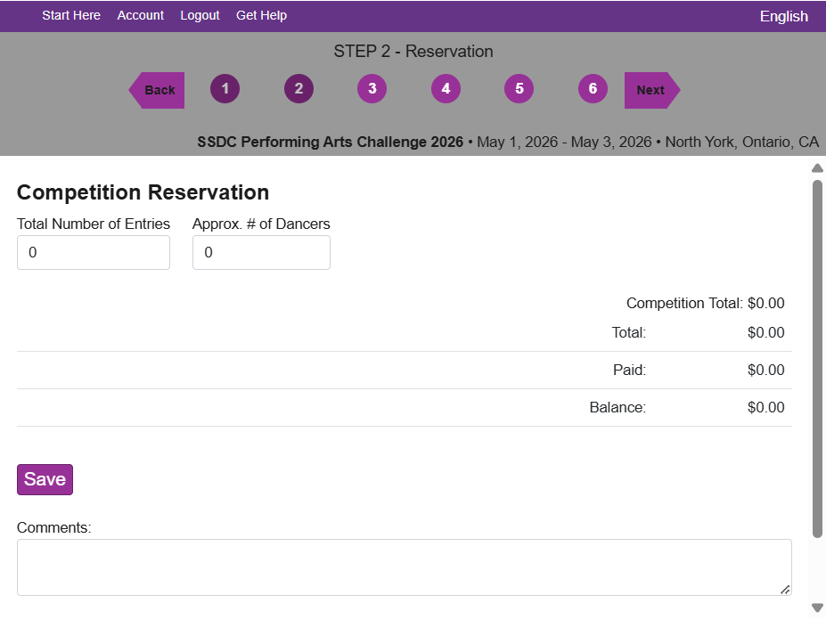Open the Get Help link
Viewport: 826px width, 644px height.
pyautogui.click(x=261, y=15)
